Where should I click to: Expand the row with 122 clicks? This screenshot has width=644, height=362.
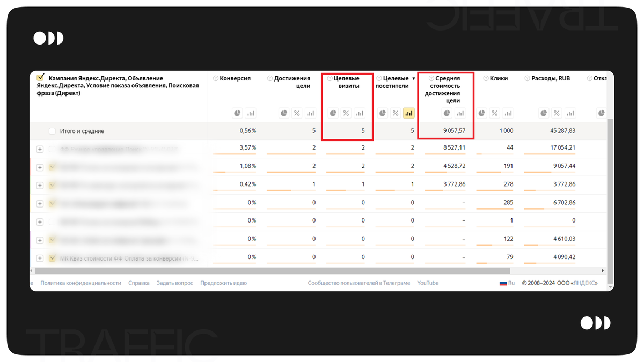click(x=40, y=240)
